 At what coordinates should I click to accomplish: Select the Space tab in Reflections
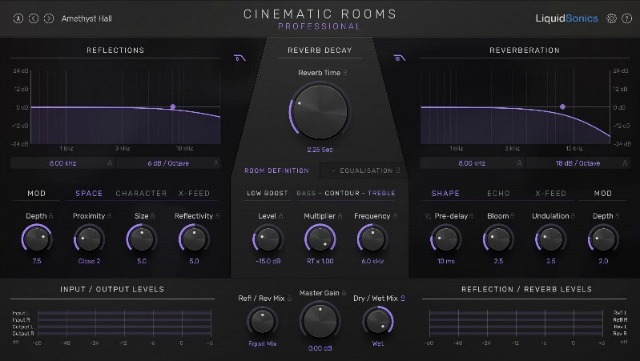[x=89, y=193]
